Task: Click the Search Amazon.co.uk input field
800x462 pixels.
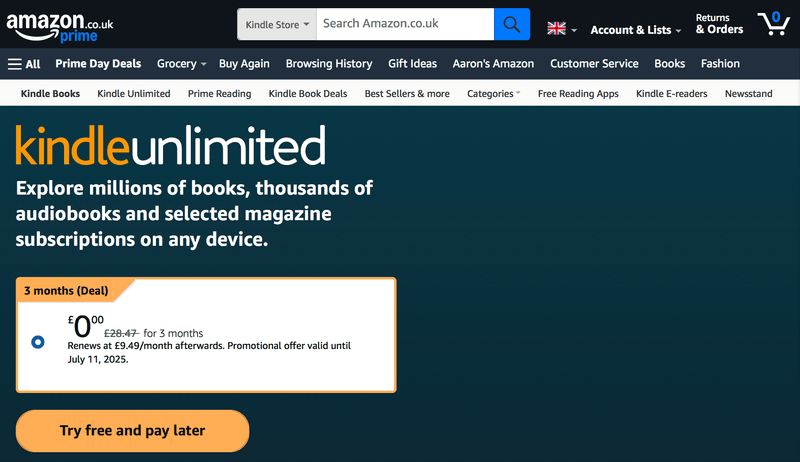Action: [405, 24]
